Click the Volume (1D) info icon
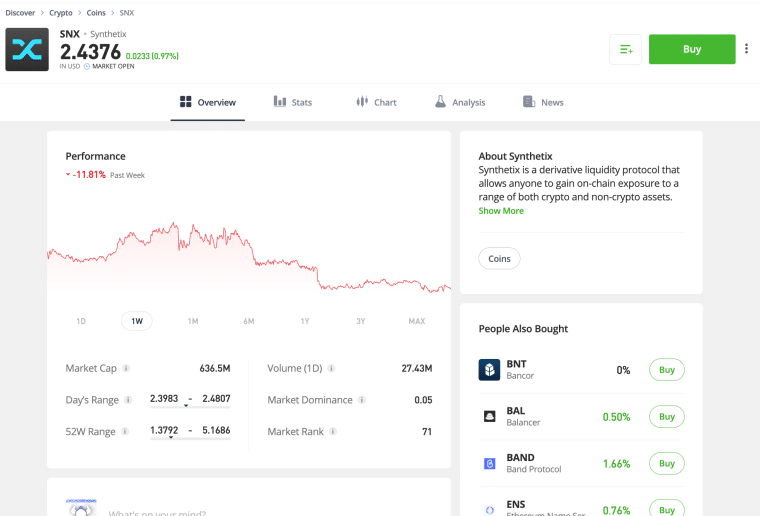Viewport: 760px width, 516px height. (x=332, y=368)
